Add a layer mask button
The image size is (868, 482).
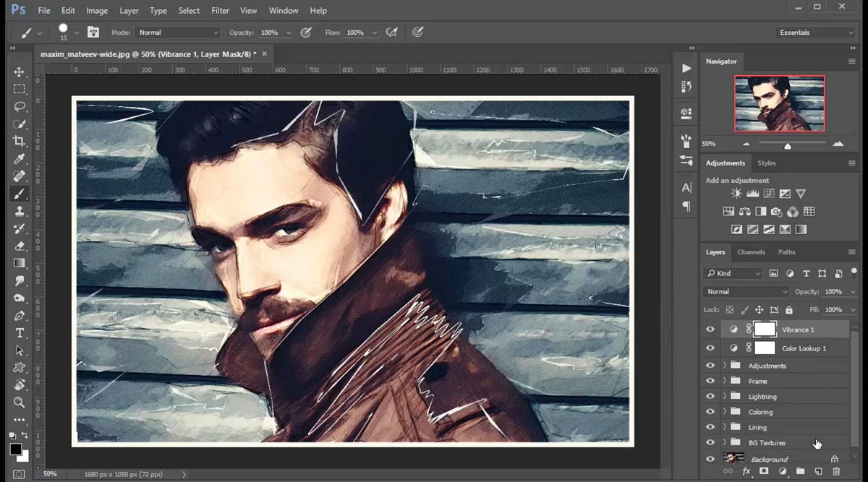tap(764, 471)
